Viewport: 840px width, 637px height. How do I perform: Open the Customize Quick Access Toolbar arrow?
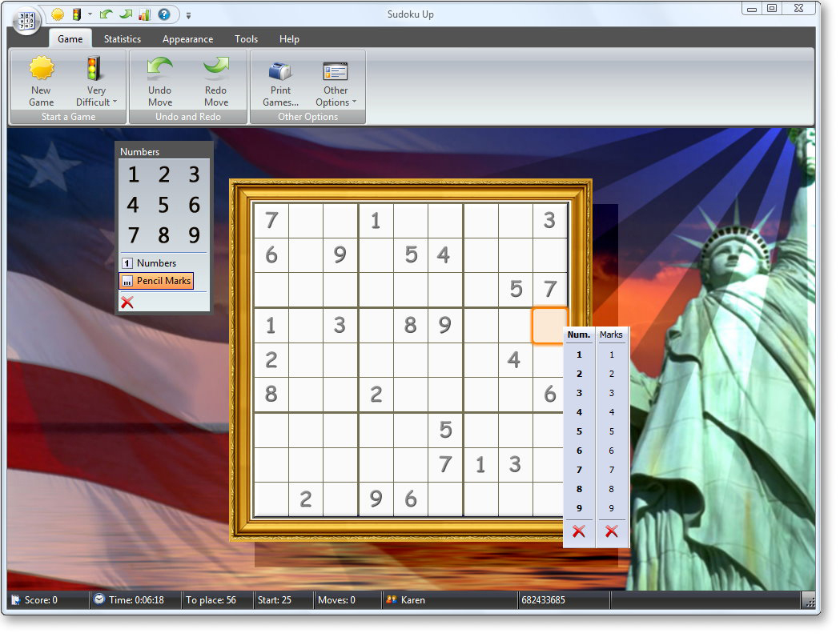pos(188,15)
